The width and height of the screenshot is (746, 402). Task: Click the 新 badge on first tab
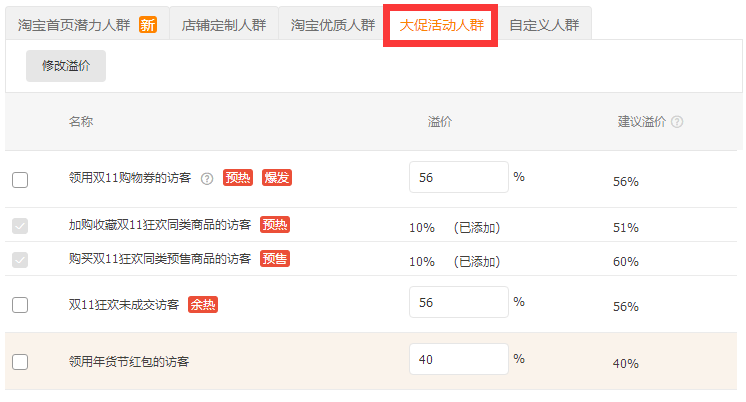pyautogui.click(x=148, y=24)
